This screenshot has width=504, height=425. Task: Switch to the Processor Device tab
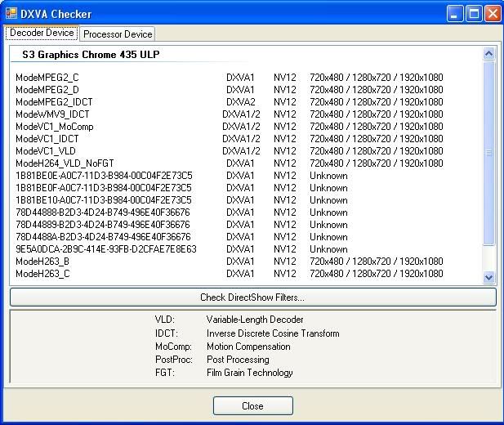(x=118, y=34)
